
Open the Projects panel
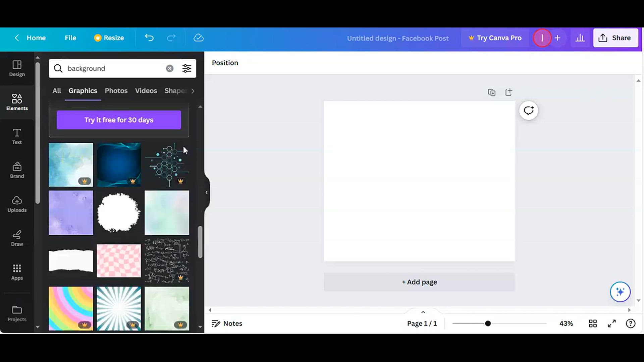coord(17,314)
